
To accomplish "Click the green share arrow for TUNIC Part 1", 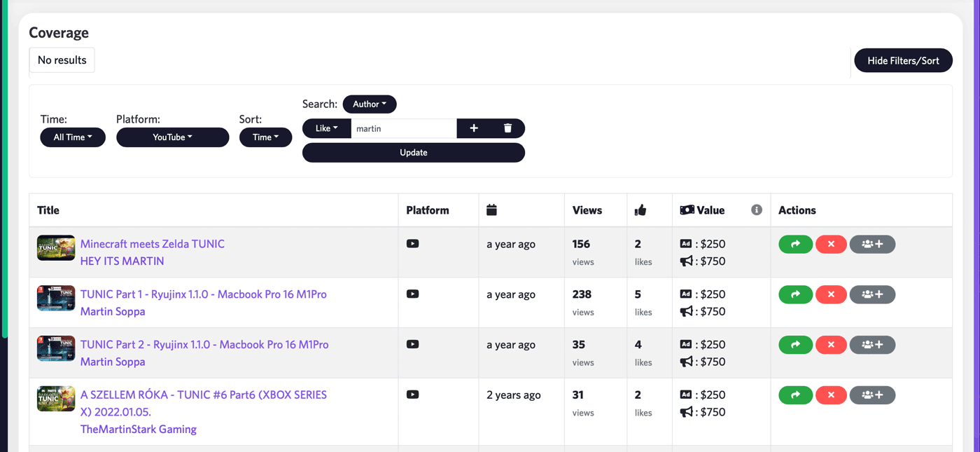I will pyautogui.click(x=795, y=294).
